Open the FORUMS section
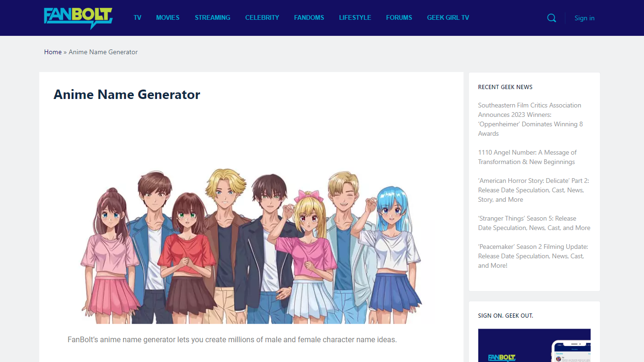Image resolution: width=644 pixels, height=362 pixels. point(399,17)
